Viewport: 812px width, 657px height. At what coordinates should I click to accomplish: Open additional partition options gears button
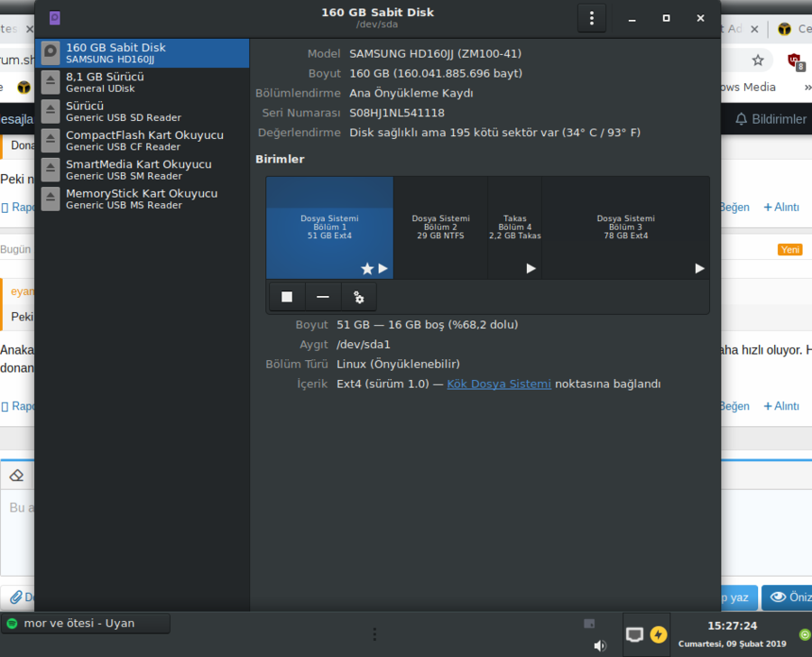[358, 297]
